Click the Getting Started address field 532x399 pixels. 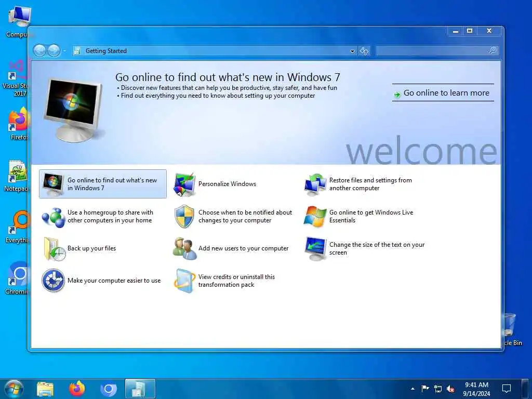coord(216,51)
